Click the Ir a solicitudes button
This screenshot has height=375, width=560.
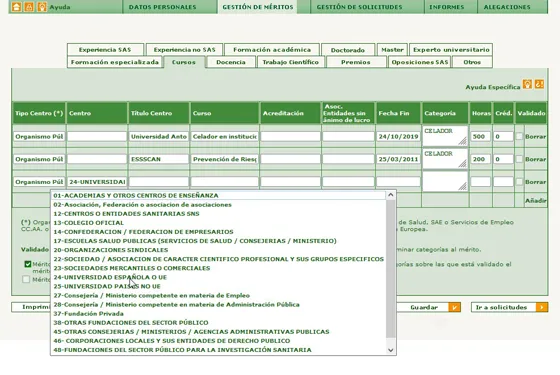(509, 307)
